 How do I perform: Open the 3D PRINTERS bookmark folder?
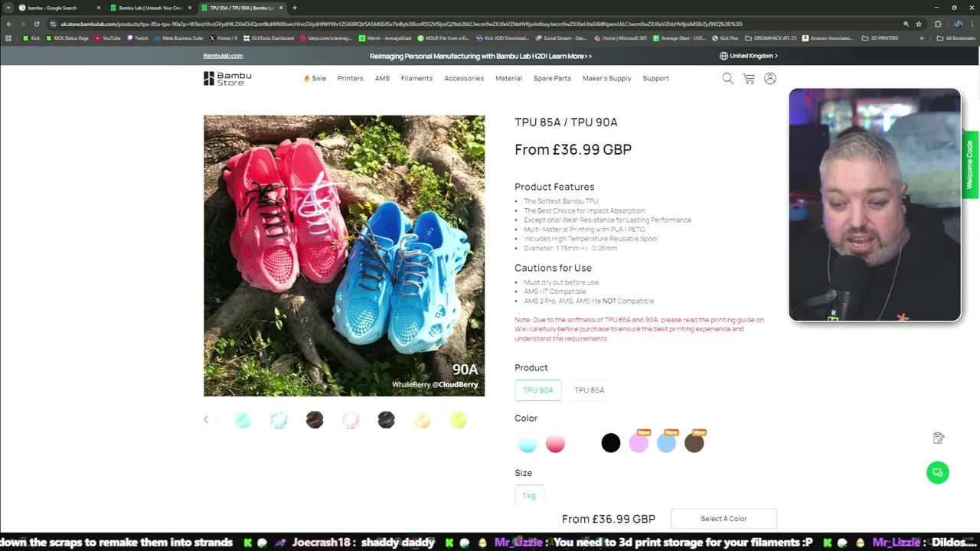tap(880, 37)
